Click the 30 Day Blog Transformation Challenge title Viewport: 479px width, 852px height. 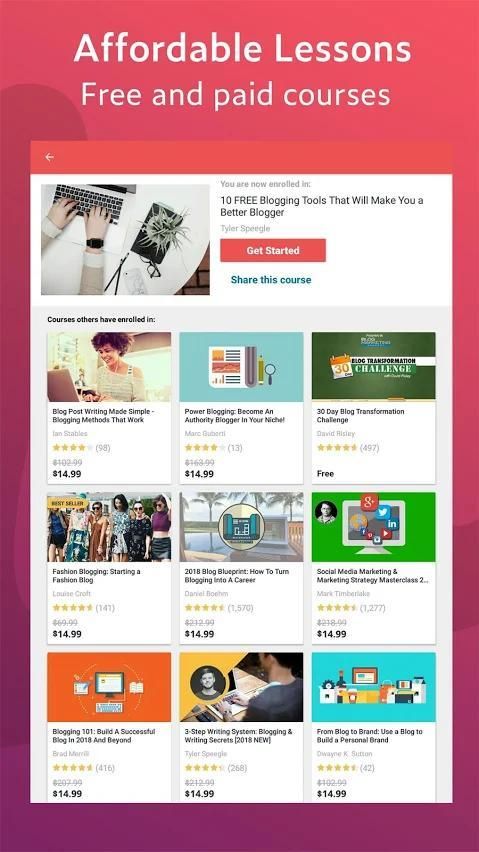tap(361, 416)
